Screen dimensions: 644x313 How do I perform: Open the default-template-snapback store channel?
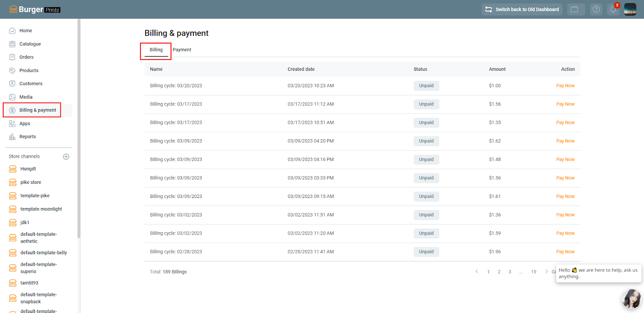pos(39,298)
